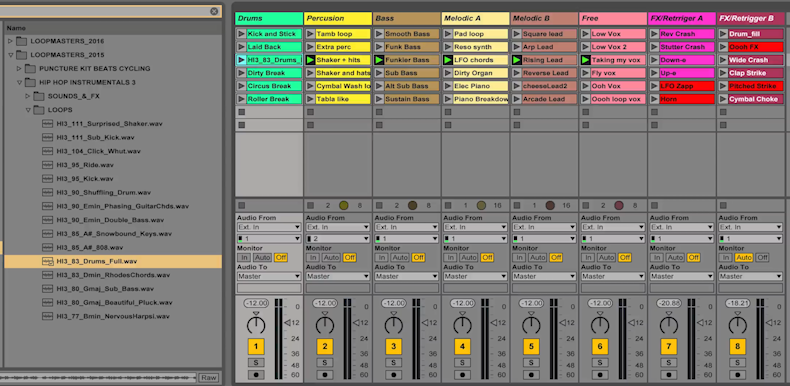The height and width of the screenshot is (386, 790).
Task: Toggle track 1 activator button
Action: (256, 347)
